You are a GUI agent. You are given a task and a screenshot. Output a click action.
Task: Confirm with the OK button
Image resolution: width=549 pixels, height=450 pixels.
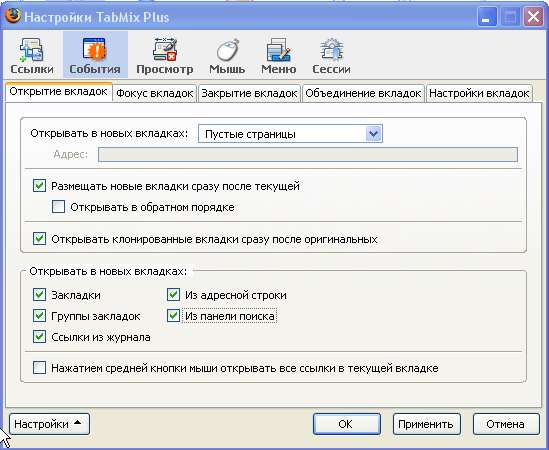pyautogui.click(x=347, y=424)
